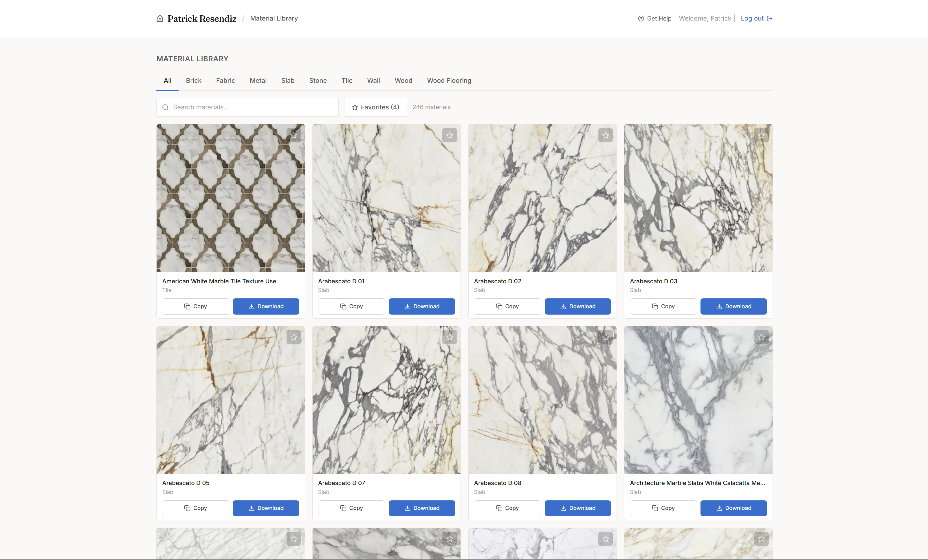Copy the Arabescato D 01 material

351,306
